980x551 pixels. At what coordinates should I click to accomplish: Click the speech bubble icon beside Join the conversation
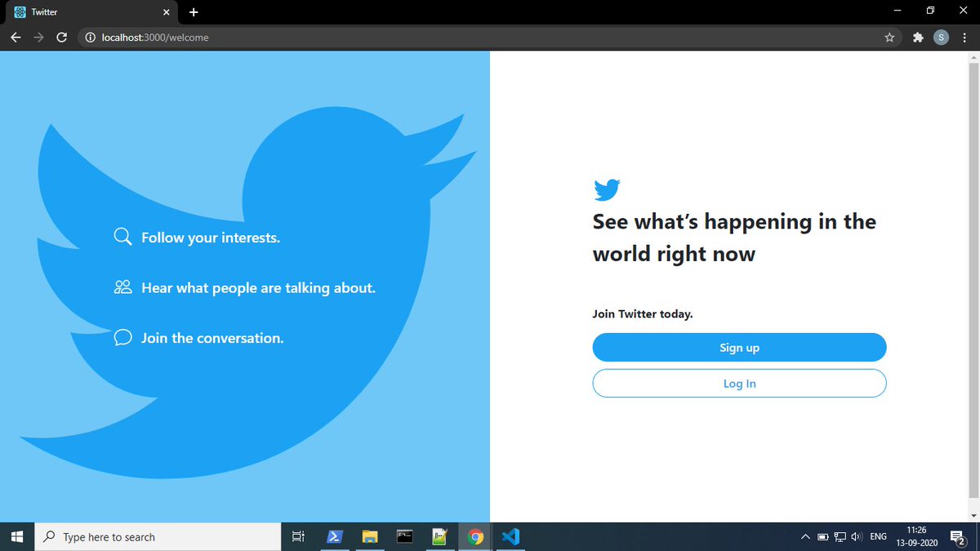click(x=123, y=337)
